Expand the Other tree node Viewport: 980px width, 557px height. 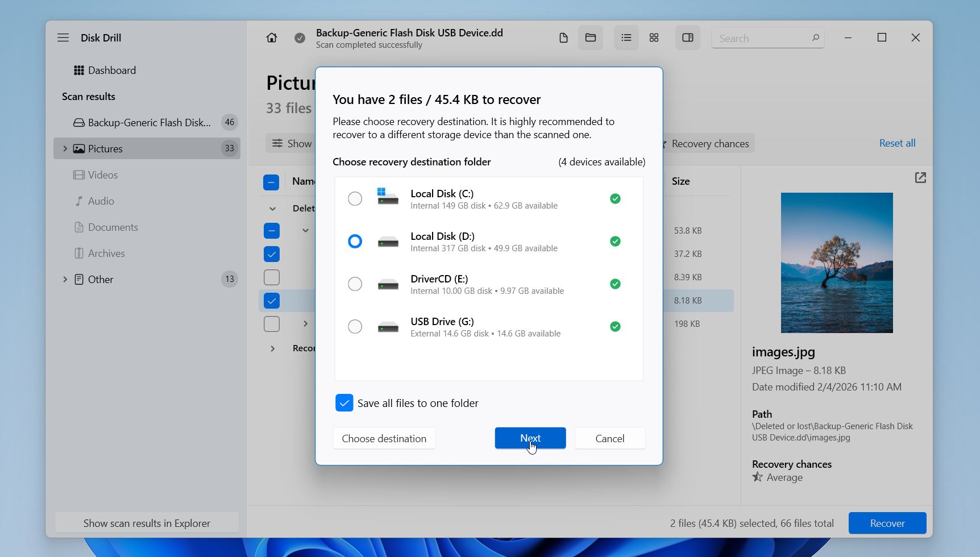point(65,279)
